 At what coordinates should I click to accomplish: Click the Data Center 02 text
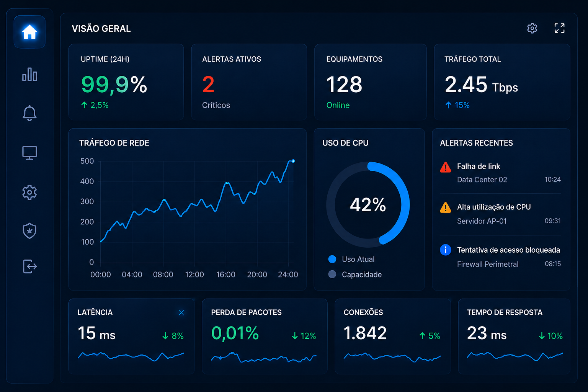pos(482,180)
